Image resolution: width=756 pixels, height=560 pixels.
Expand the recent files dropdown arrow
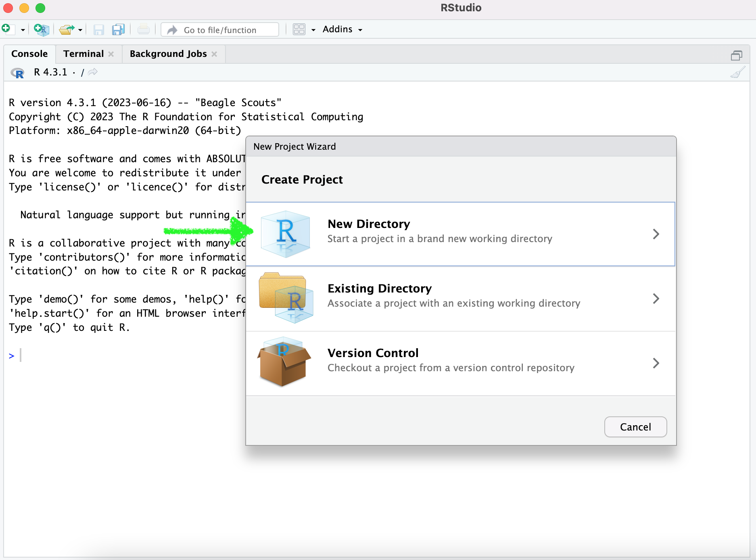pos(80,30)
